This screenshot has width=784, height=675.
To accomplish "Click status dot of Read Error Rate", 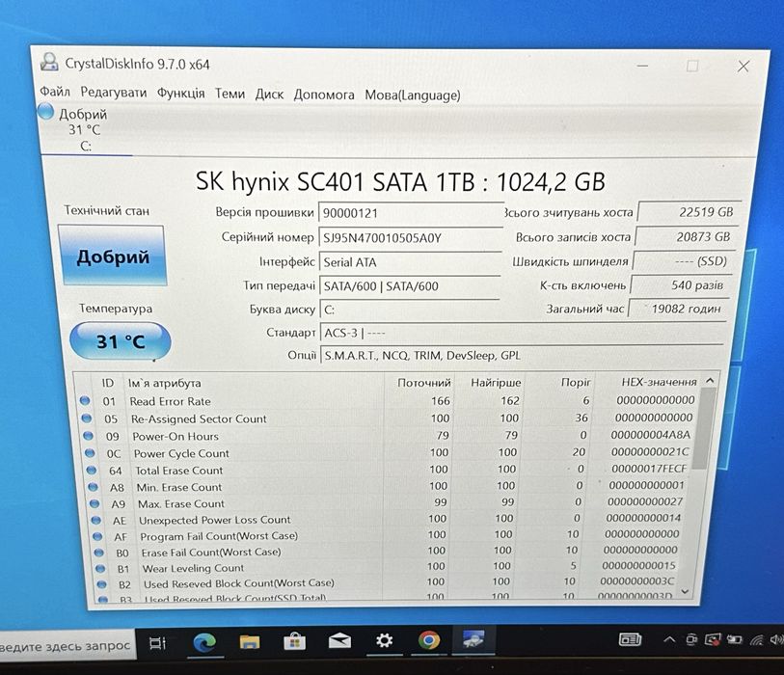I will tap(85, 400).
